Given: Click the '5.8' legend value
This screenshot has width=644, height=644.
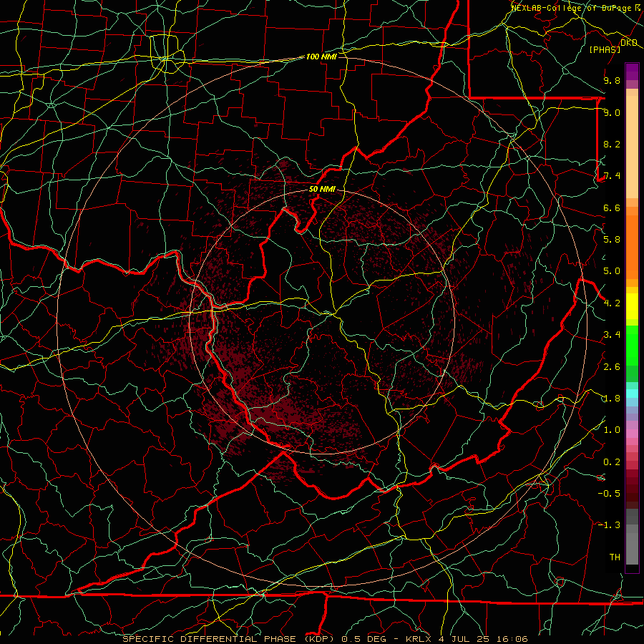Looking at the screenshot, I should 612,240.
